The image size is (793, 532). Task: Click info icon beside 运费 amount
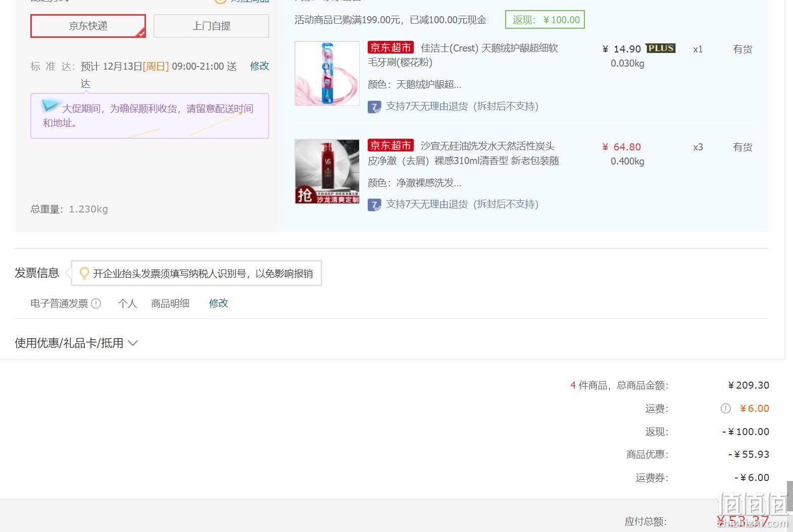(x=725, y=408)
